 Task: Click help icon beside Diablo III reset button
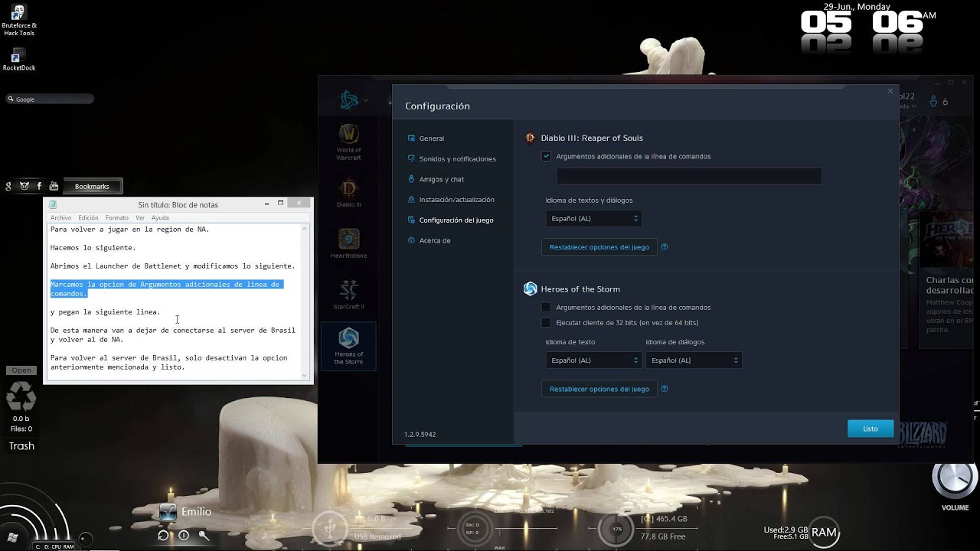point(665,247)
